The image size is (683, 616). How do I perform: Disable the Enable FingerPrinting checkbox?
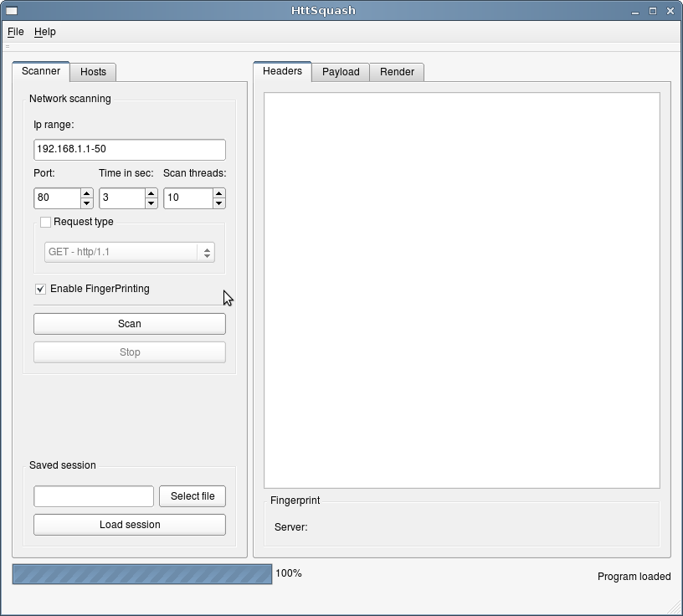tap(40, 289)
